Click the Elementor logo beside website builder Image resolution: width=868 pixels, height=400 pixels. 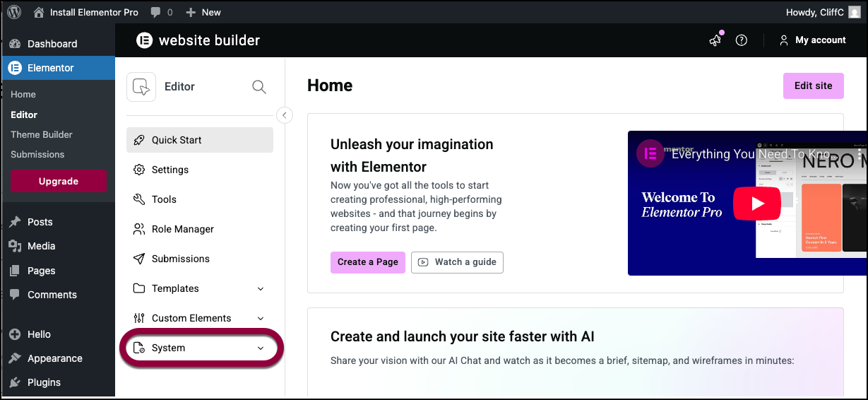pos(145,40)
